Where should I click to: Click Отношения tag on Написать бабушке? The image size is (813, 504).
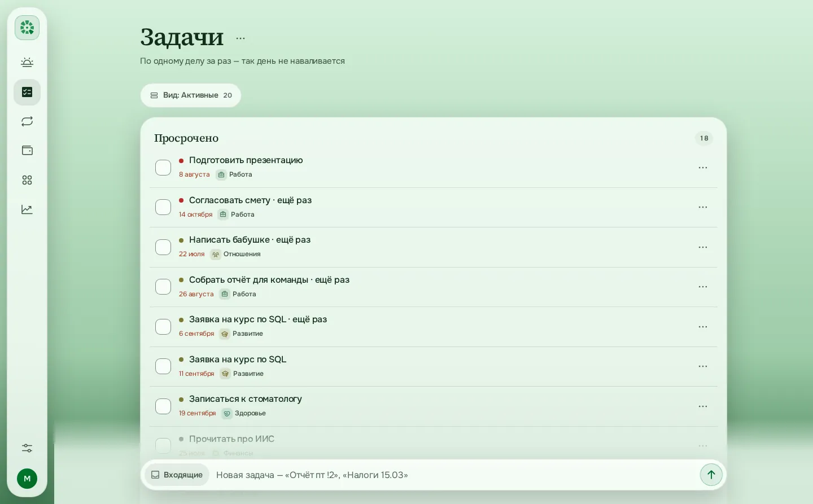(x=236, y=254)
